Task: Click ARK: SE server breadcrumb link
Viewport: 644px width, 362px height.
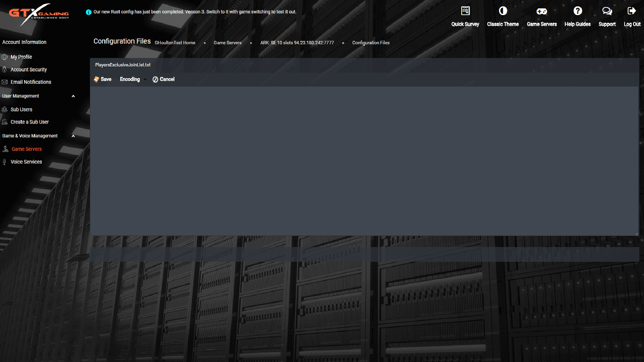Action: pos(297,43)
